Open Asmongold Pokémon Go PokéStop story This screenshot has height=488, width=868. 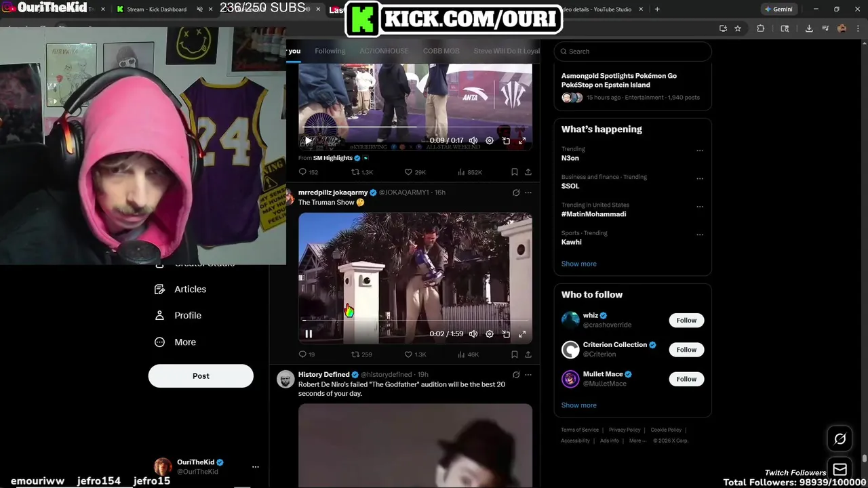point(633,87)
